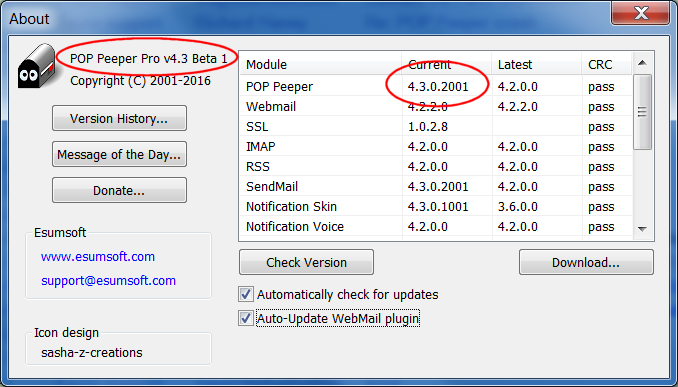Click the module list scrollbar thumb

642,112
